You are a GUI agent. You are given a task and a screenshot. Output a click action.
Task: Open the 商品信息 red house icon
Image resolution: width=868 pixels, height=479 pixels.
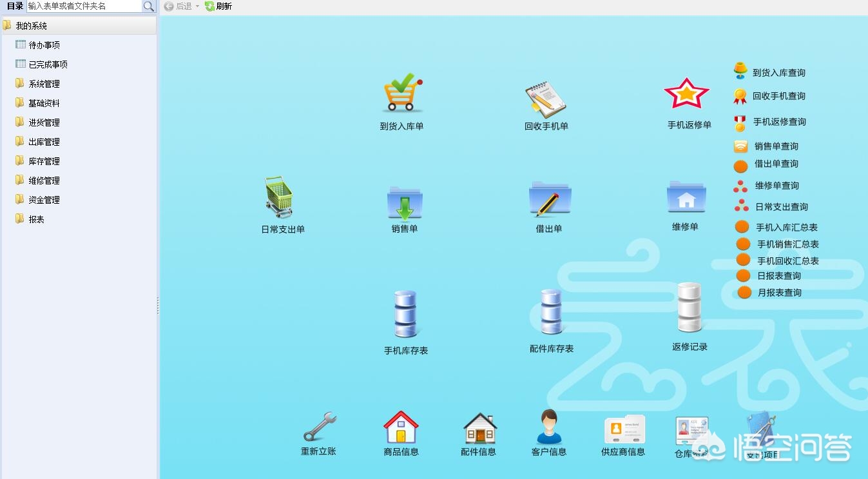[401, 427]
